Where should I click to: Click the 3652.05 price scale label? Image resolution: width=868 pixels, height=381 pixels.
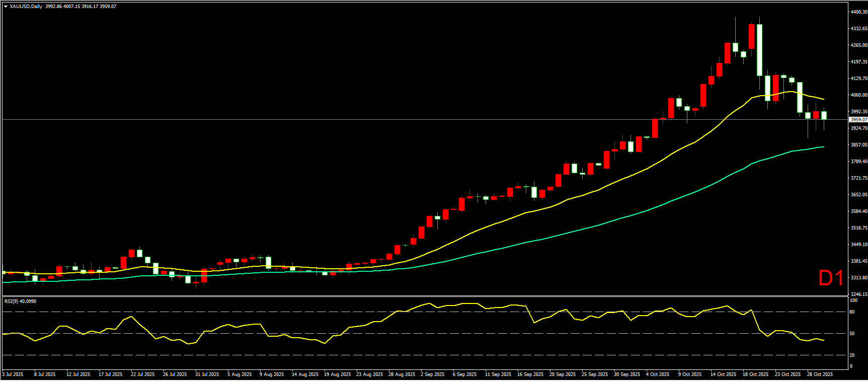point(858,195)
